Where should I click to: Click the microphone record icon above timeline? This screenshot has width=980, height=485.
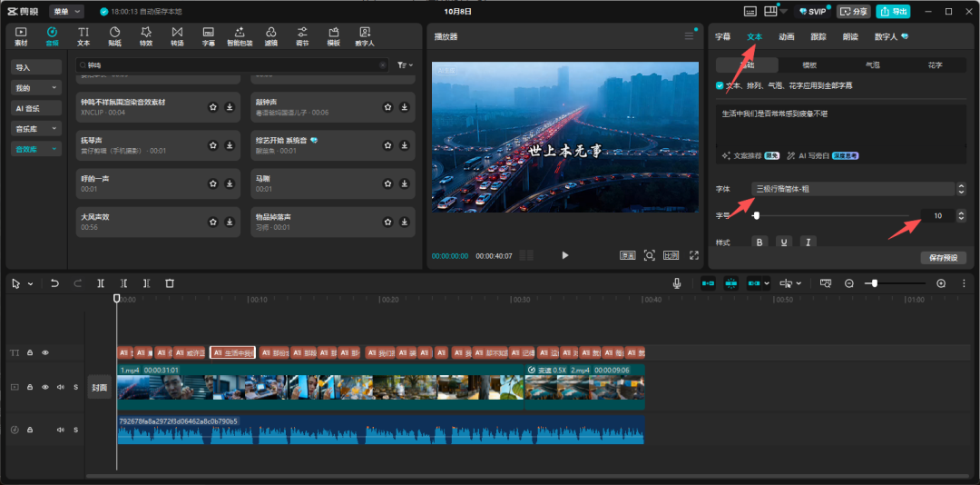click(677, 283)
